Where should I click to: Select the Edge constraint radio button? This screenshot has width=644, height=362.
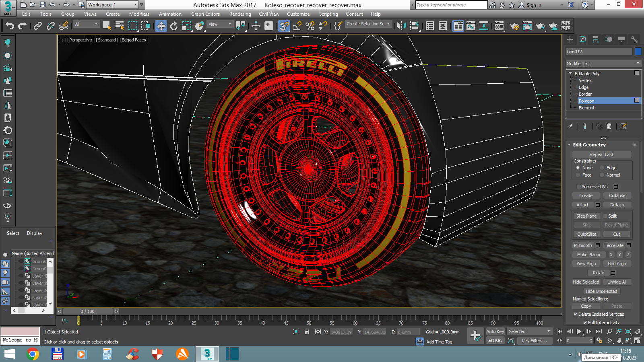602,168
